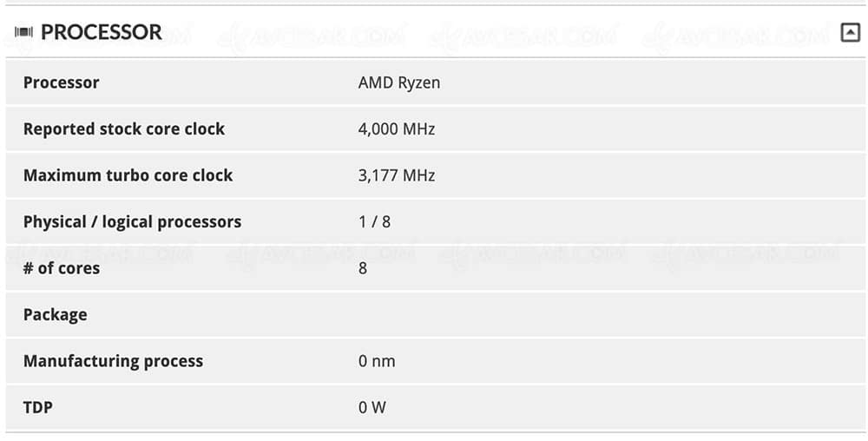Select the Physical / logical processors label
The width and height of the screenshot is (868, 441).
[x=132, y=222]
